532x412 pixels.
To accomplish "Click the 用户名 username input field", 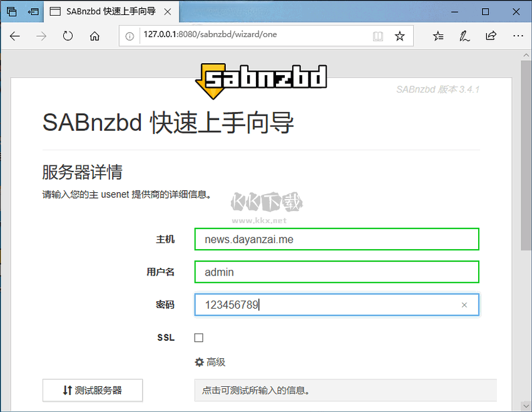I will [x=337, y=272].
